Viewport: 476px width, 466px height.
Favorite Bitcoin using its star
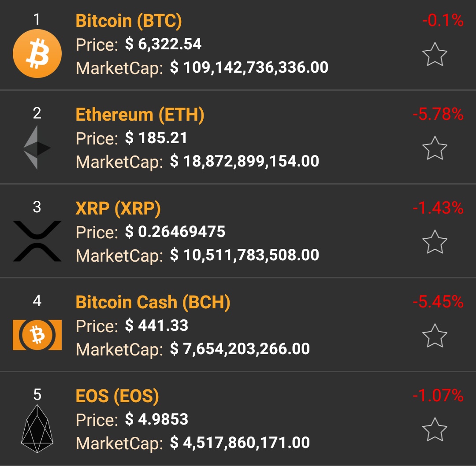(435, 55)
